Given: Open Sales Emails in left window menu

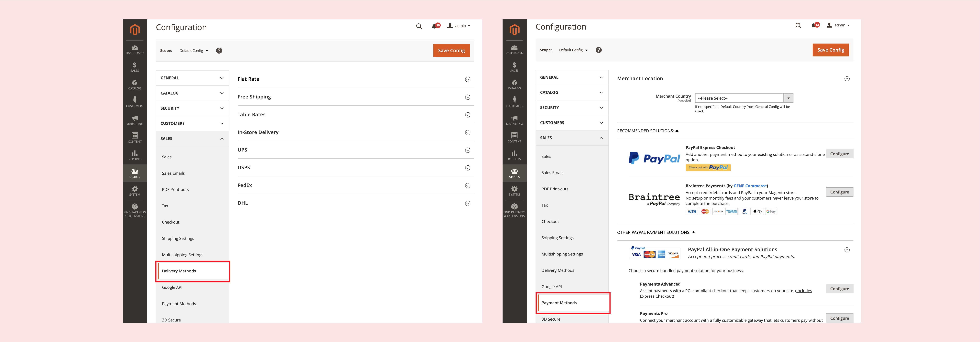Looking at the screenshot, I should click(173, 173).
